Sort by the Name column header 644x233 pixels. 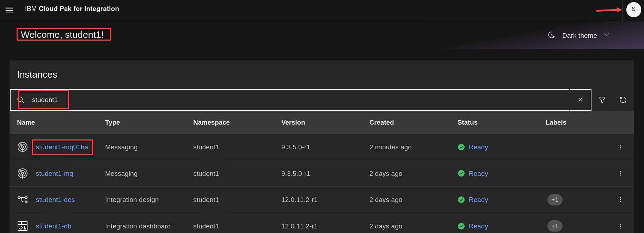coord(26,123)
